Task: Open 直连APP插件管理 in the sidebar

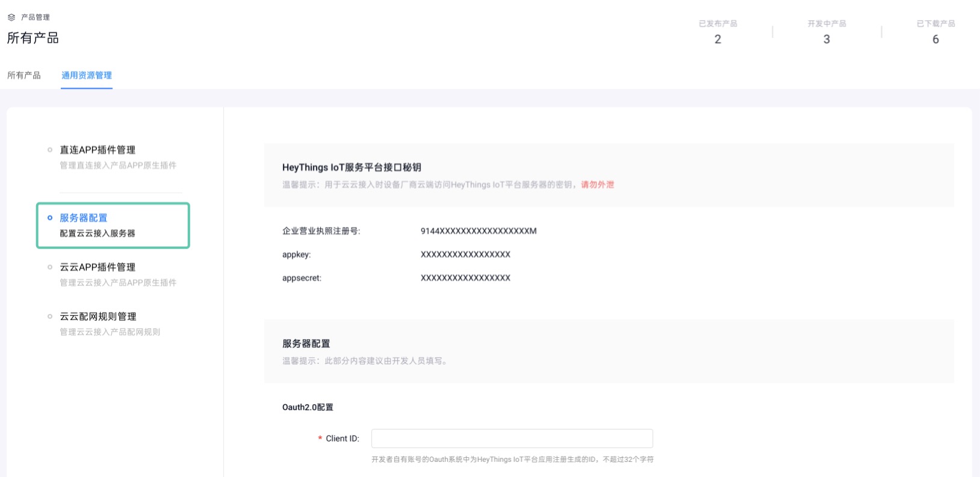Action: [98, 150]
